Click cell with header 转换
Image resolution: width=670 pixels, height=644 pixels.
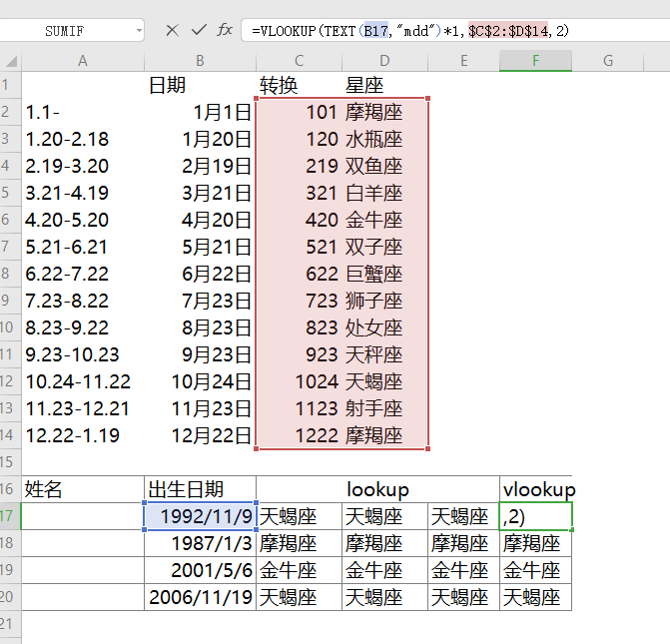300,85
